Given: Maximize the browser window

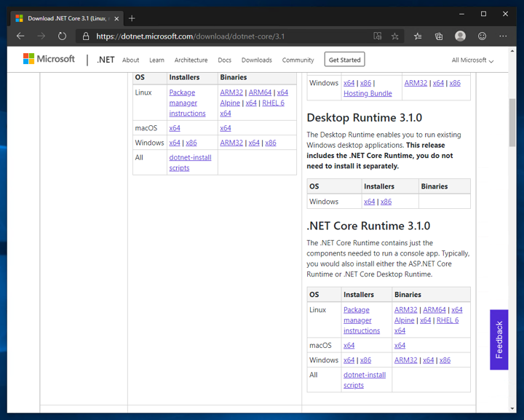Looking at the screenshot, I should point(483,14).
